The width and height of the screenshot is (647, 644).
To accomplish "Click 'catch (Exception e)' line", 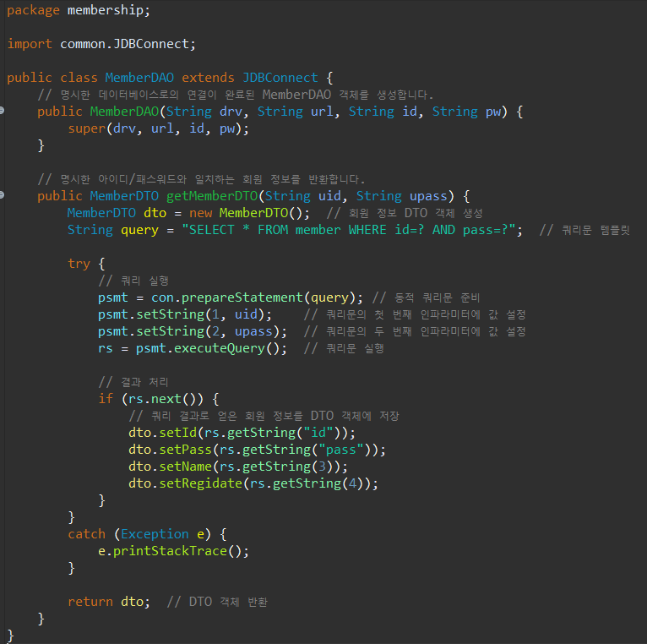I will click(x=147, y=534).
